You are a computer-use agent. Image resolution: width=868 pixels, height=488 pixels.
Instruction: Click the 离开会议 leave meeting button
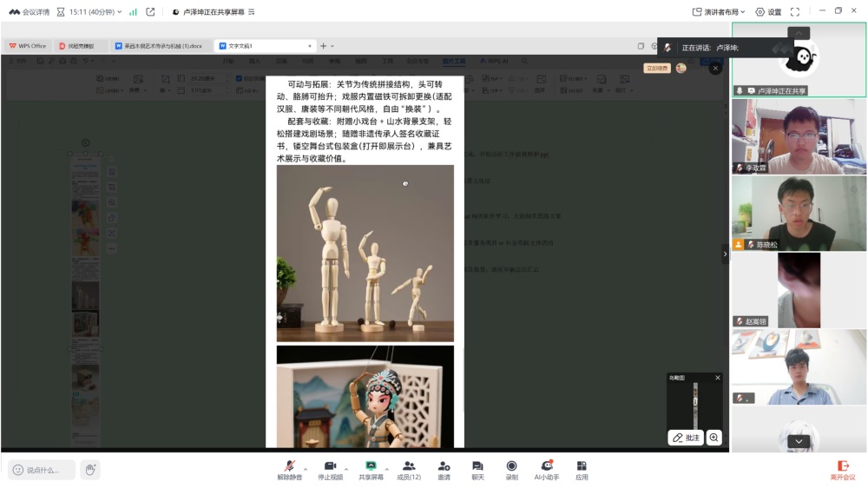pos(842,470)
